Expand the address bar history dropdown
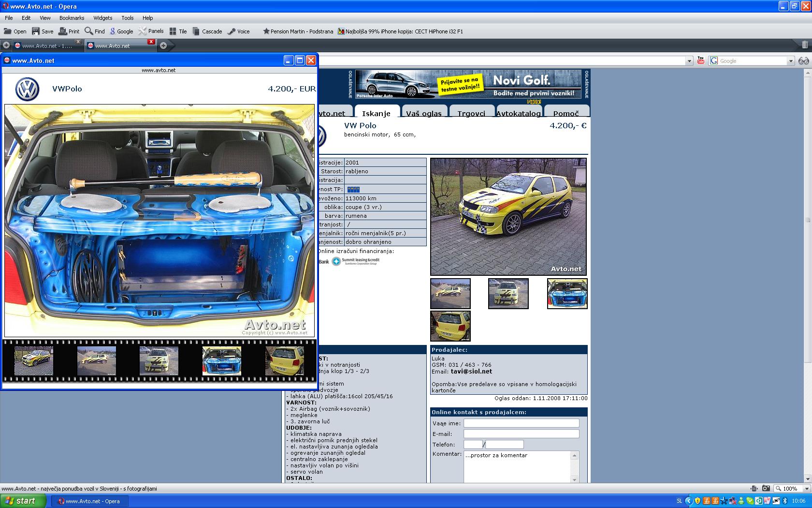 [x=690, y=61]
